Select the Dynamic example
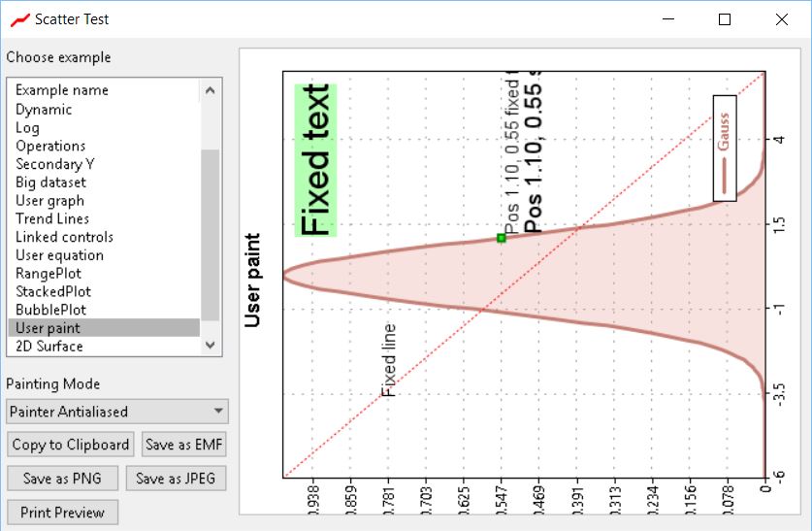This screenshot has height=531, width=812. tap(44, 110)
